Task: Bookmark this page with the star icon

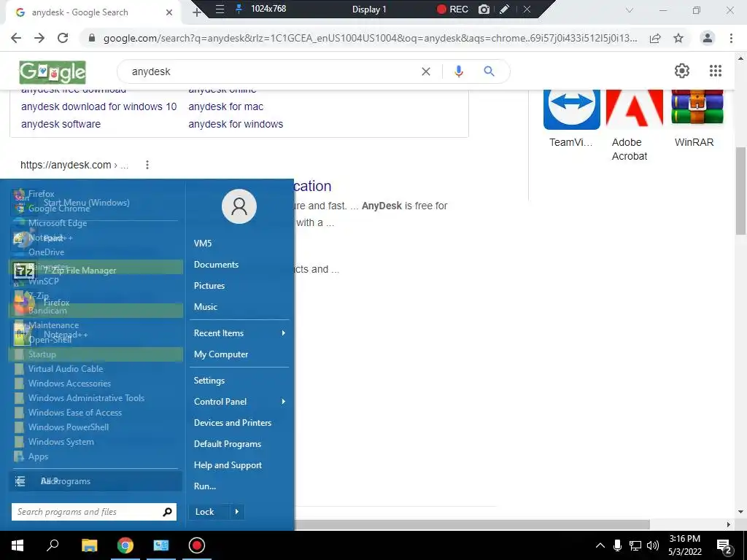Action: (x=678, y=38)
